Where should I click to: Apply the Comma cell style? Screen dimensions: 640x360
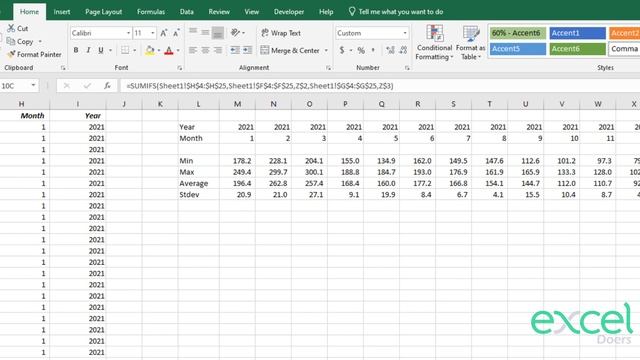point(624,49)
